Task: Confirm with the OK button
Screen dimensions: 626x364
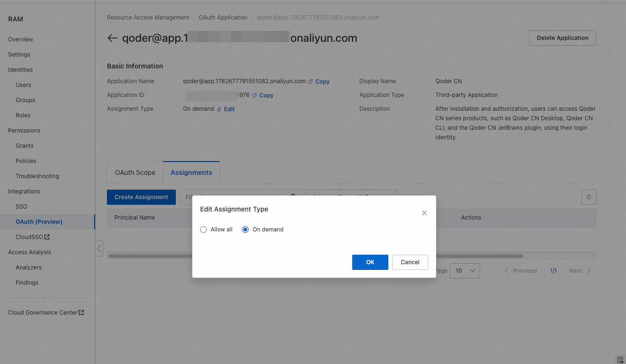Action: (370, 262)
